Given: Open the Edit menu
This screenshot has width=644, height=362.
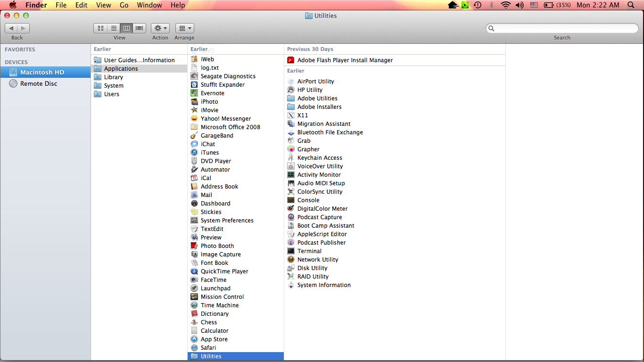Looking at the screenshot, I should pos(82,5).
